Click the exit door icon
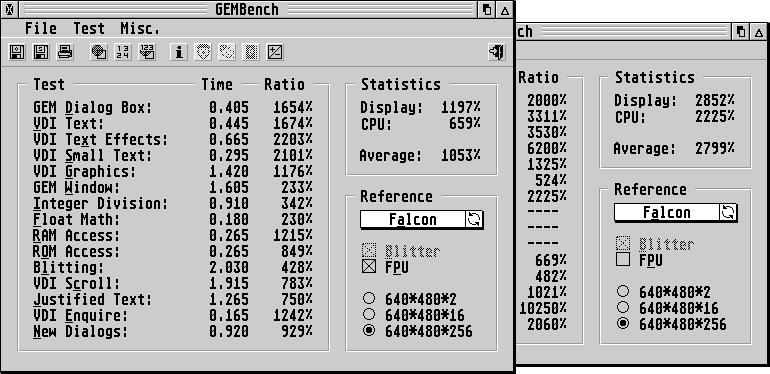Viewport: 770px width, 374px height. (497, 52)
